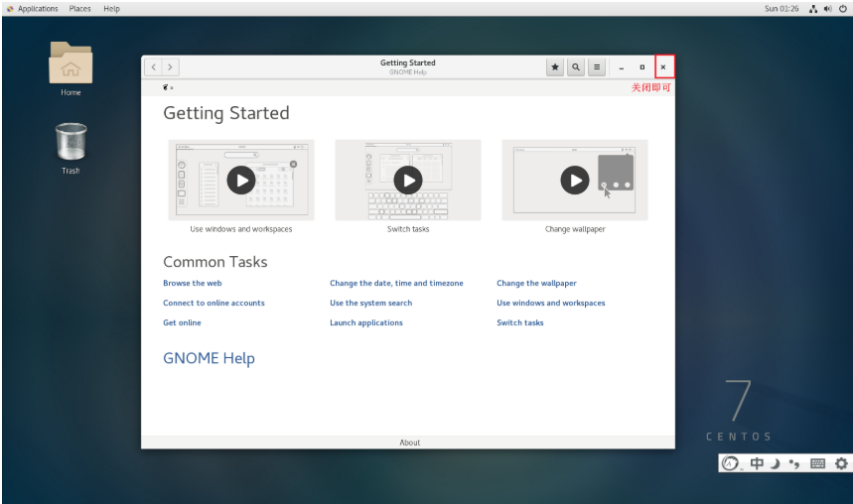853x504 pixels.
Task: Open the Get online link
Action: (x=182, y=322)
